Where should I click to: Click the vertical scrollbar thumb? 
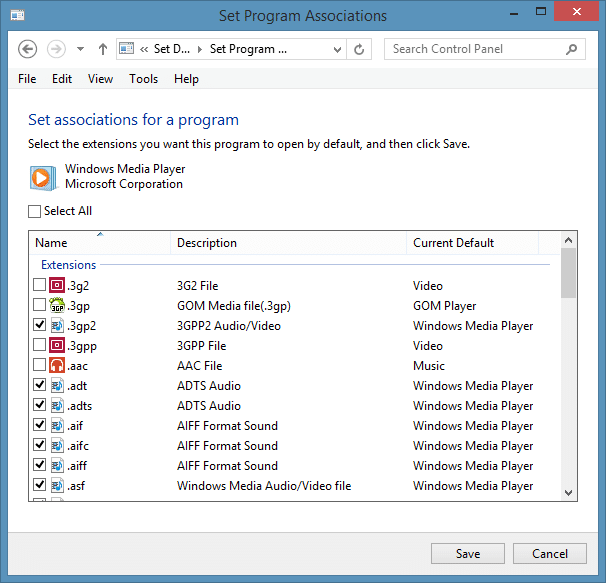pos(568,273)
